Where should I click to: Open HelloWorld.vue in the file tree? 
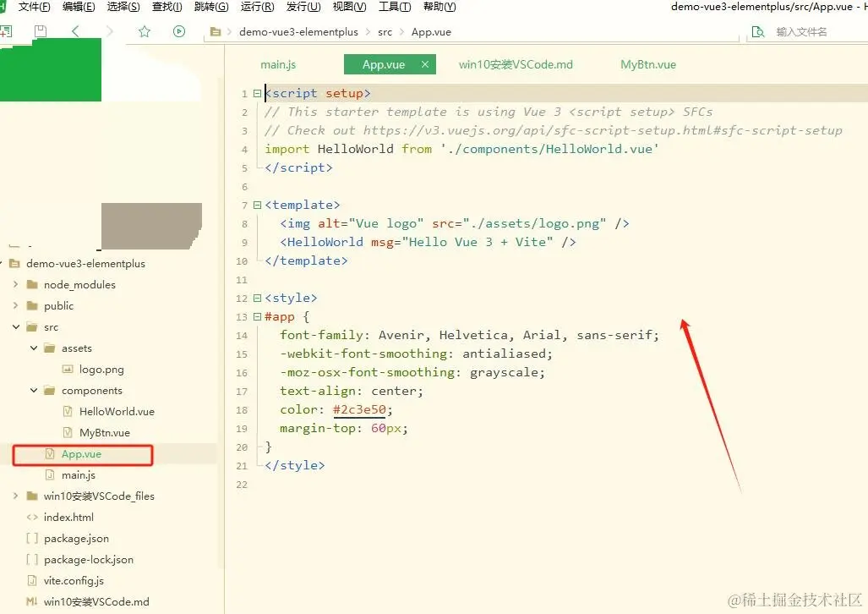coord(117,412)
